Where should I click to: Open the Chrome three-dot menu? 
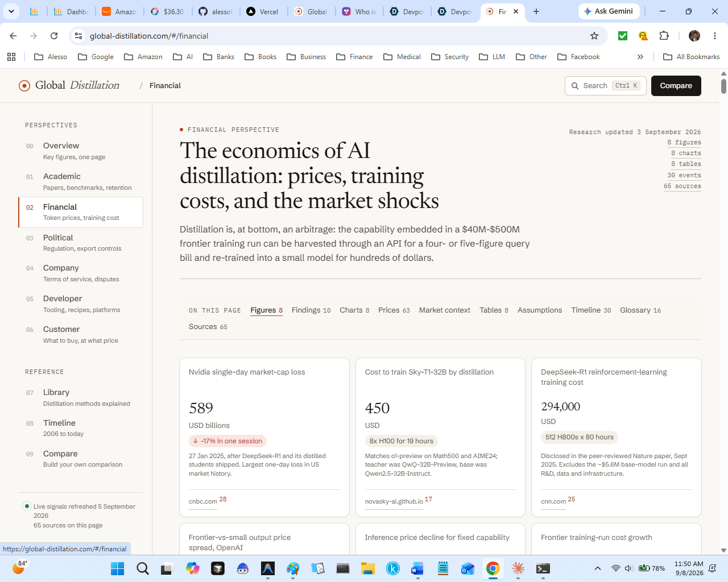[715, 36]
